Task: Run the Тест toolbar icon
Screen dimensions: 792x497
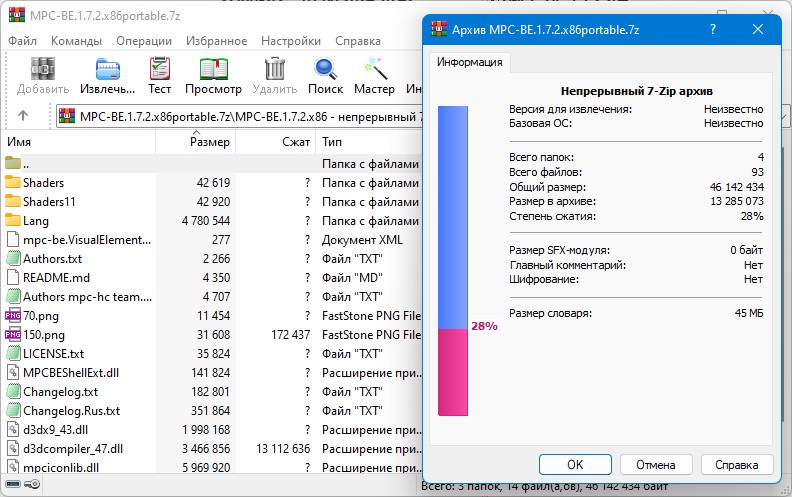Action: pos(160,69)
